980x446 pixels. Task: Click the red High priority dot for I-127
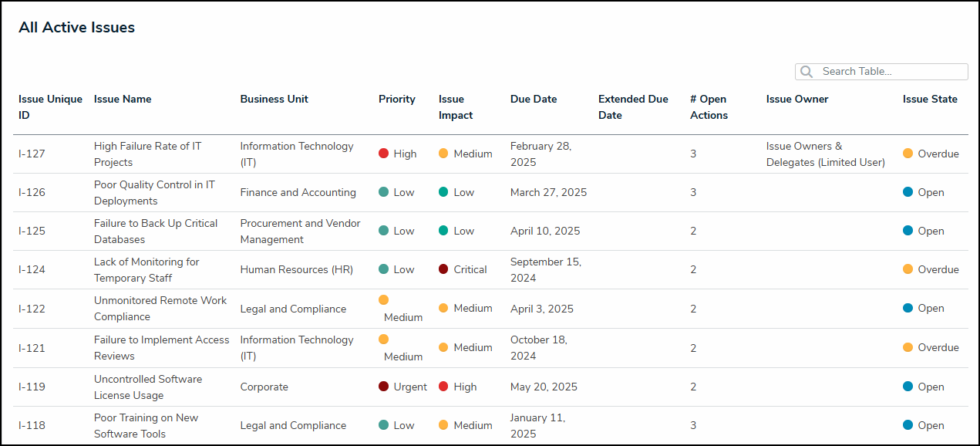click(x=383, y=154)
